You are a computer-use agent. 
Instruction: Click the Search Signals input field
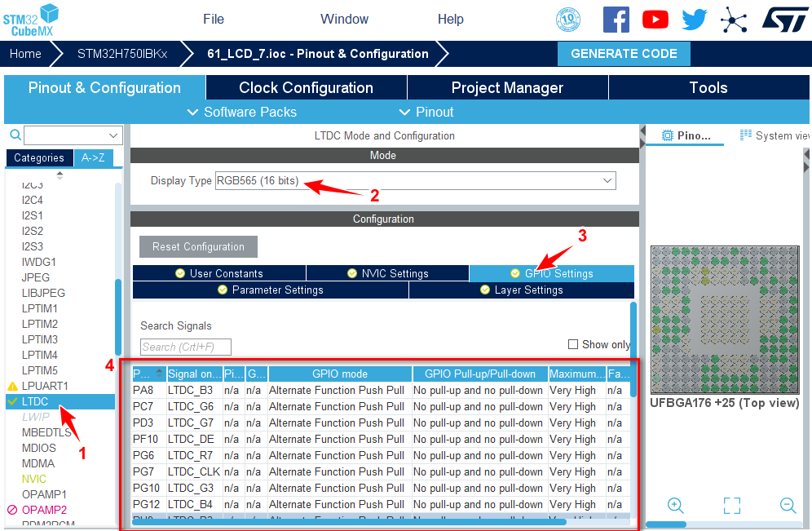point(186,347)
